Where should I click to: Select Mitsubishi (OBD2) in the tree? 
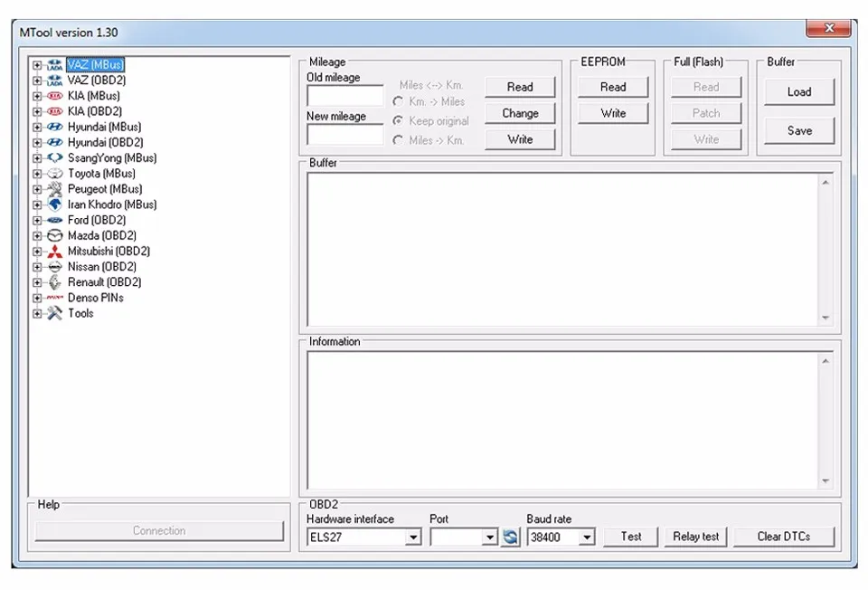108,252
